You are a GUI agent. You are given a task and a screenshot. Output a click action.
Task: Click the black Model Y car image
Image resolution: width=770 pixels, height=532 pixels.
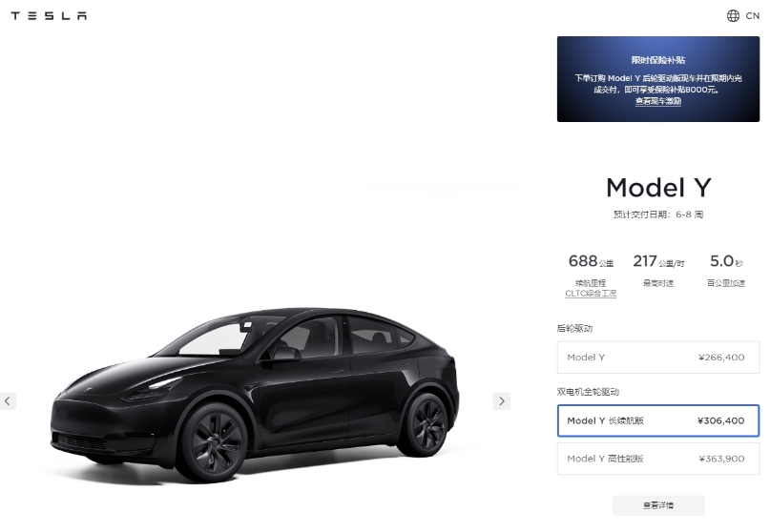[255, 394]
